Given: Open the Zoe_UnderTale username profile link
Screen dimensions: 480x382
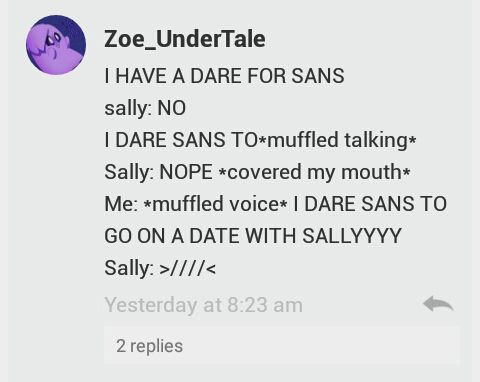Looking at the screenshot, I should (x=185, y=40).
